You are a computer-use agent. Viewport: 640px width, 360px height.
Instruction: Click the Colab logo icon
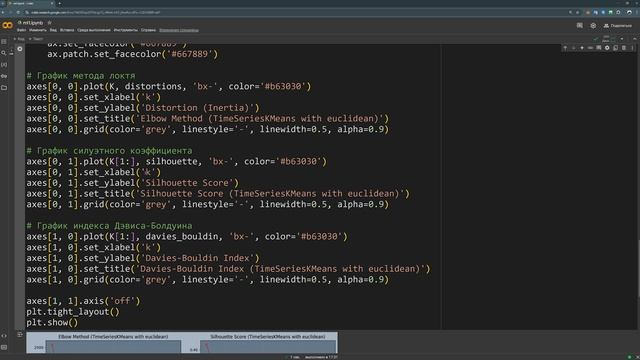click(7, 26)
